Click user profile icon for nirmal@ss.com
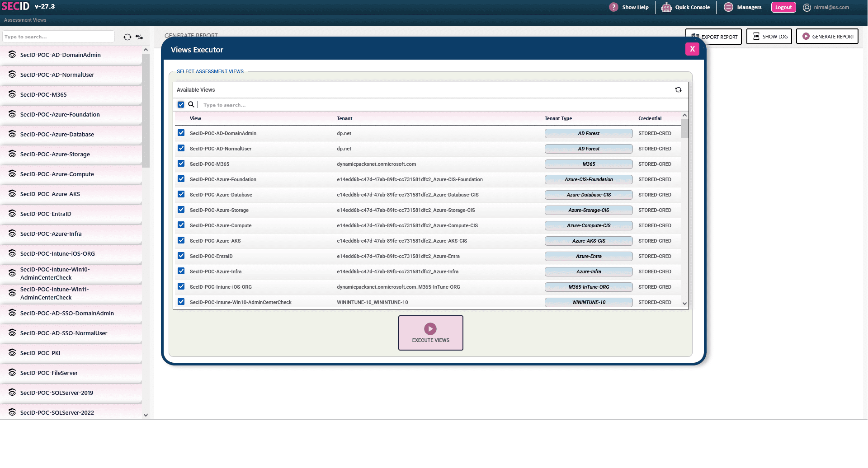 tap(807, 8)
